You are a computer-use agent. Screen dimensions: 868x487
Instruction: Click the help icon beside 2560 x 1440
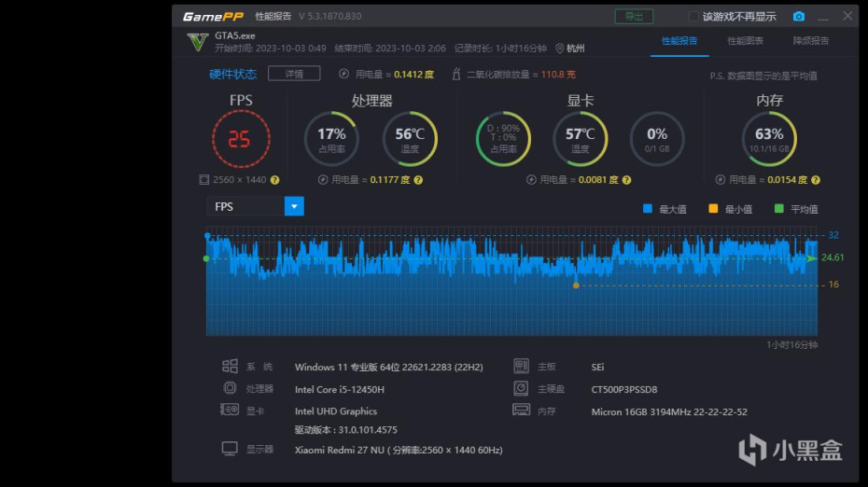[274, 180]
